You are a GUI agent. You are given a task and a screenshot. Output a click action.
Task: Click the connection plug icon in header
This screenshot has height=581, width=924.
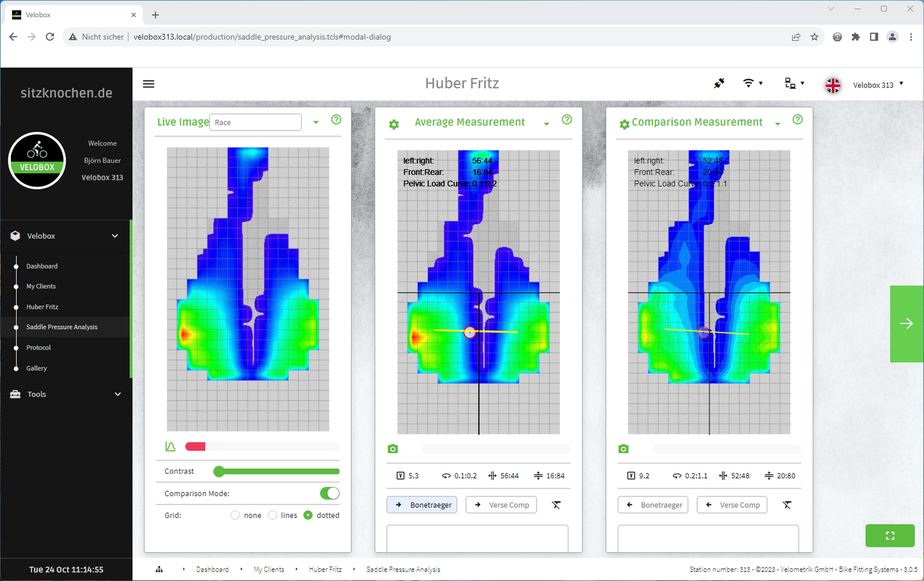(719, 84)
